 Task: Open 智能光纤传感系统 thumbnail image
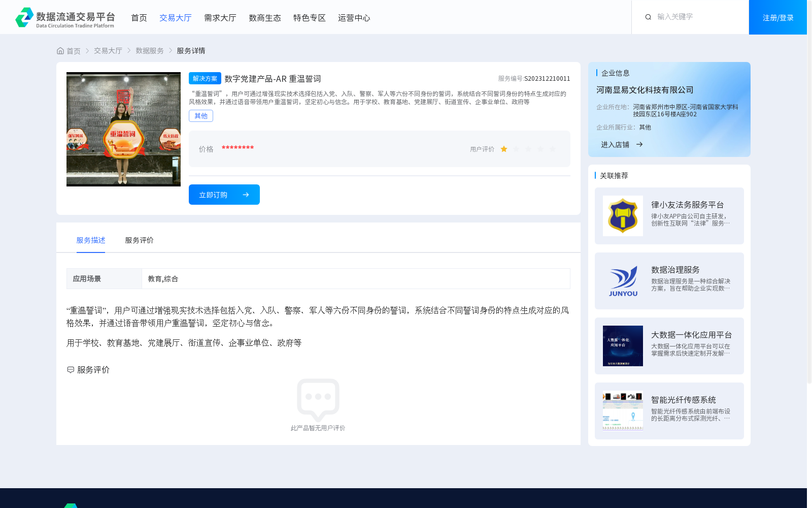(x=623, y=411)
